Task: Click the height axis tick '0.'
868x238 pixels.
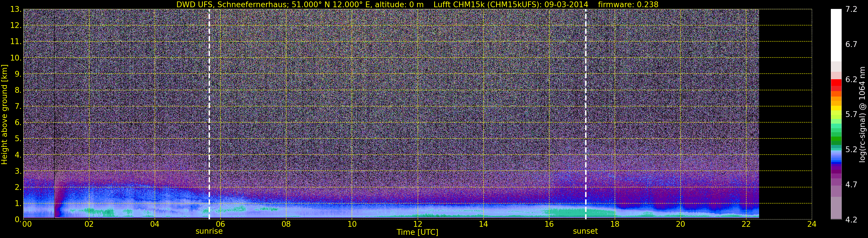Action: click(x=18, y=220)
